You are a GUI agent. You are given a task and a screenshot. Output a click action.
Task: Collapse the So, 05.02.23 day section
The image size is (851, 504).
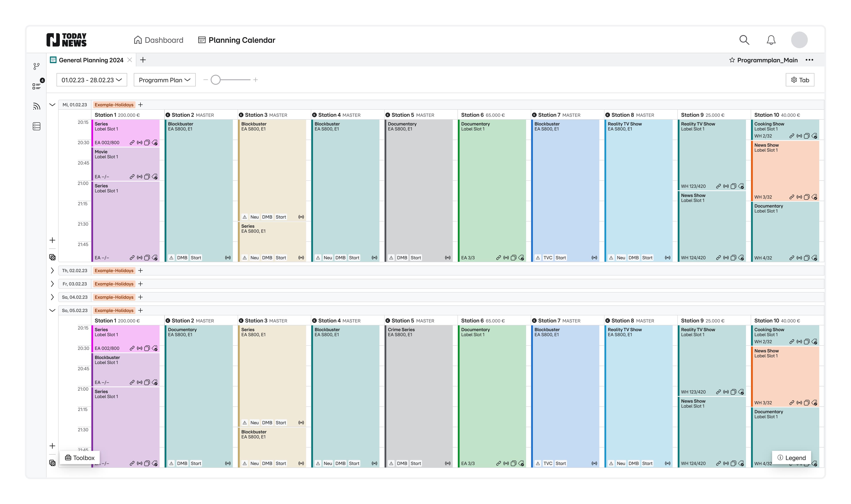(x=52, y=311)
